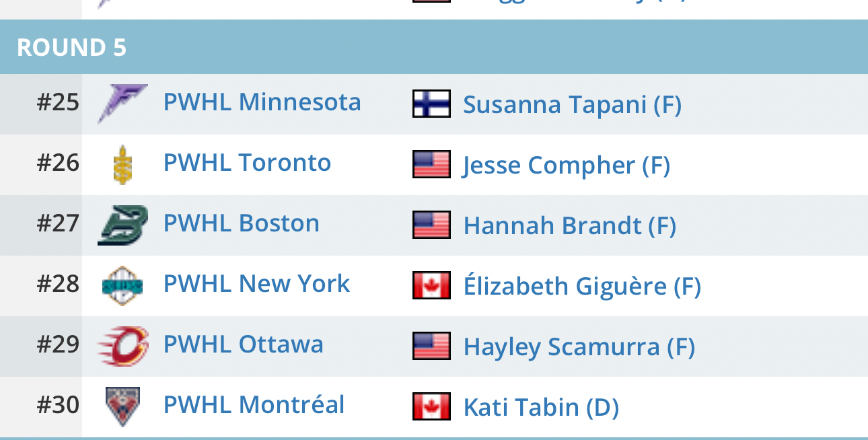Visit the PWHL Ottawa team page

244,344
